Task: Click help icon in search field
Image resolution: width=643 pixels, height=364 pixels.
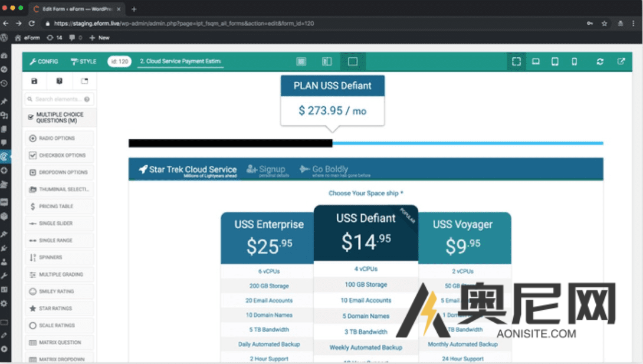Action: (87, 99)
